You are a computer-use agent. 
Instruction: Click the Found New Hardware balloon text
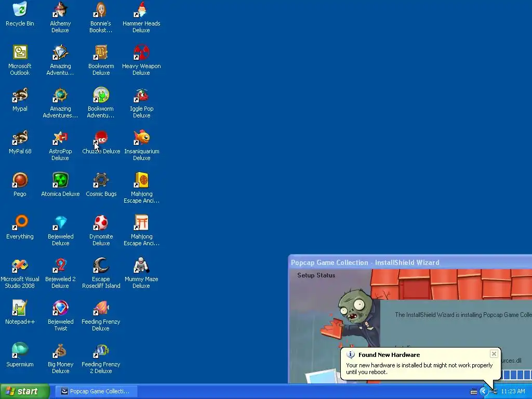419,368
